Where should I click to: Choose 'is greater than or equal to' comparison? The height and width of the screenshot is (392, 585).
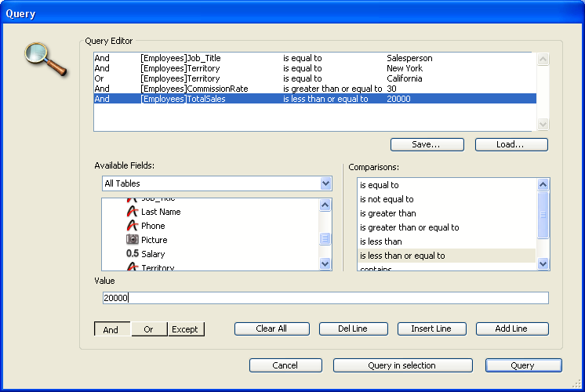(x=409, y=227)
